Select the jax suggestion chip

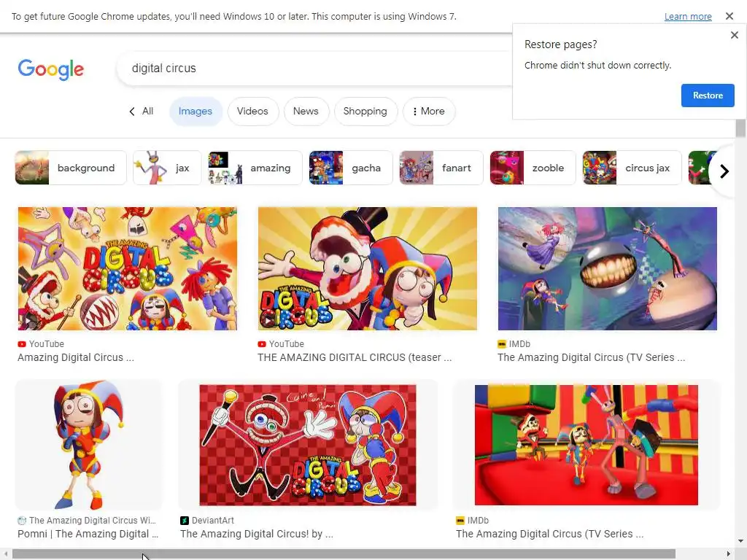[167, 168]
